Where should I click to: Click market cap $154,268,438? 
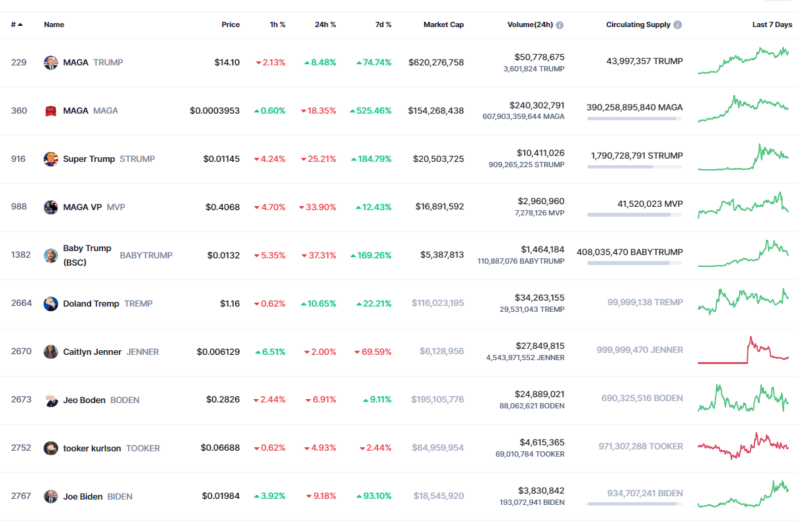436,111
